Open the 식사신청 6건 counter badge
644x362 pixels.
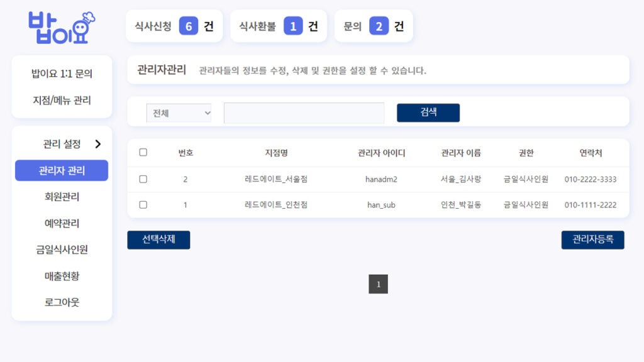[174, 26]
